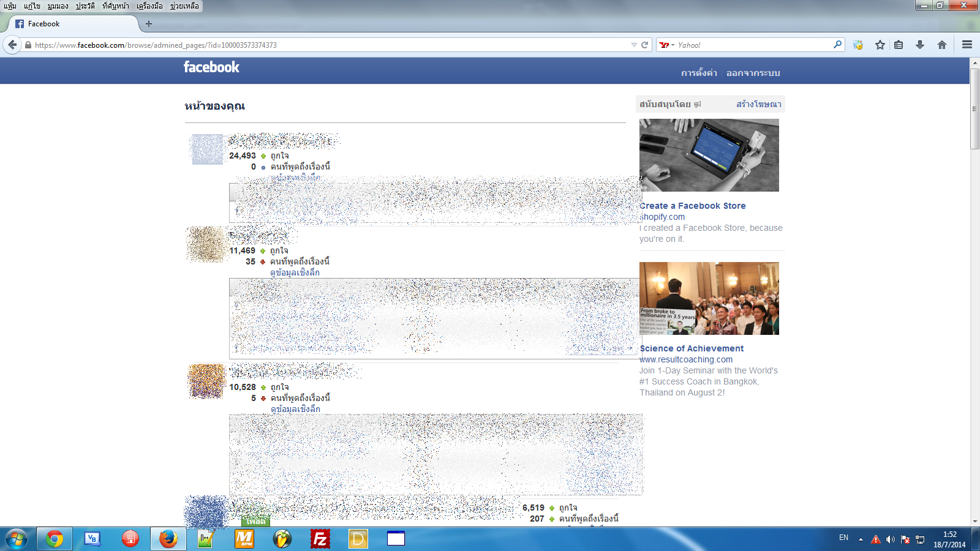
Task: Open the red floppy disk taskbar app
Action: point(130,539)
